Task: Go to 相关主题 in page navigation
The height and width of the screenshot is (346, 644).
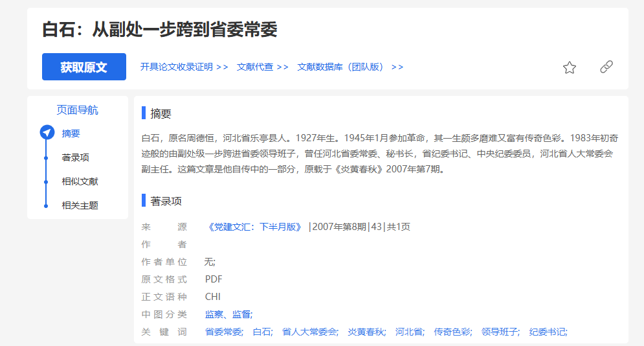Action: (80, 205)
